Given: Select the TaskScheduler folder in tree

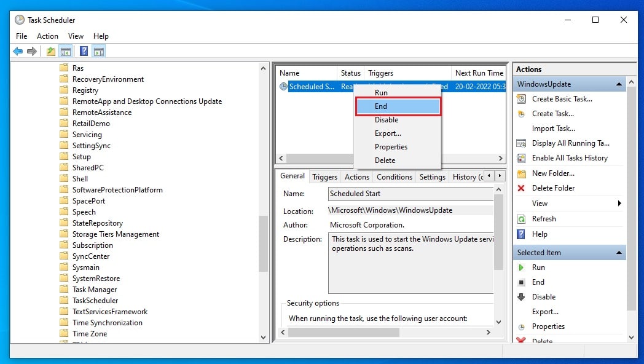Looking at the screenshot, I should point(95,300).
